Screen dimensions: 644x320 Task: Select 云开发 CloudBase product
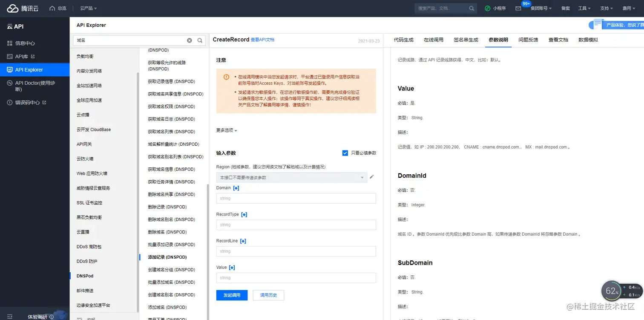point(94,130)
